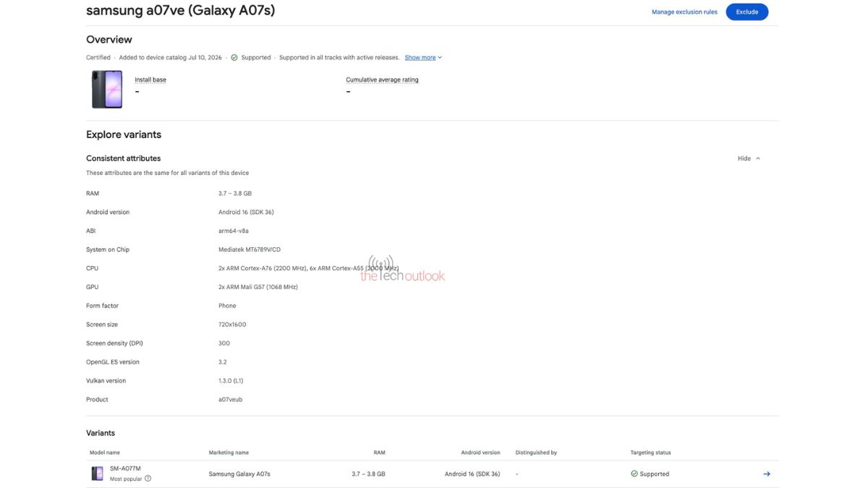Click the Distinguished by column header
Screen dimensions: 868x488
tap(536, 453)
